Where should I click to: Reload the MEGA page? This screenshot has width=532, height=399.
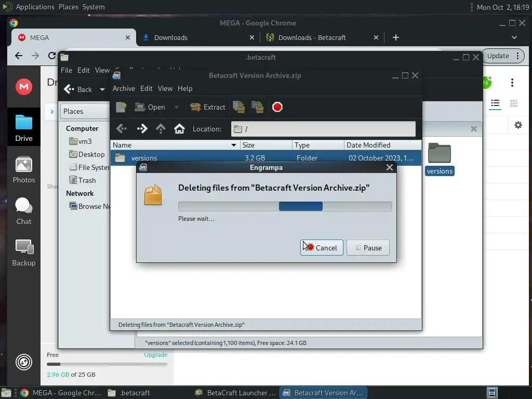52,56
